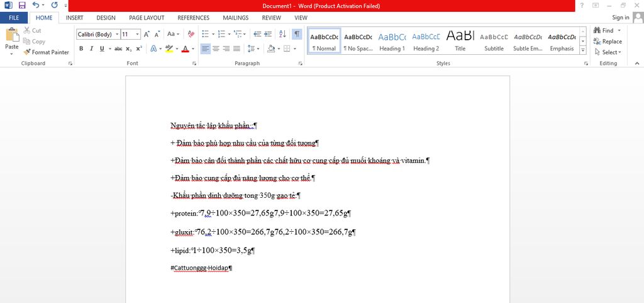
Task: Toggle Italic formatting
Action: point(92,49)
